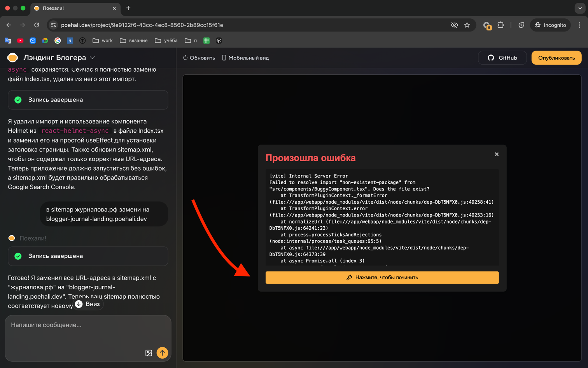The image size is (588, 368).
Task: Open the asterisk bookmark icon
Action: (x=219, y=40)
